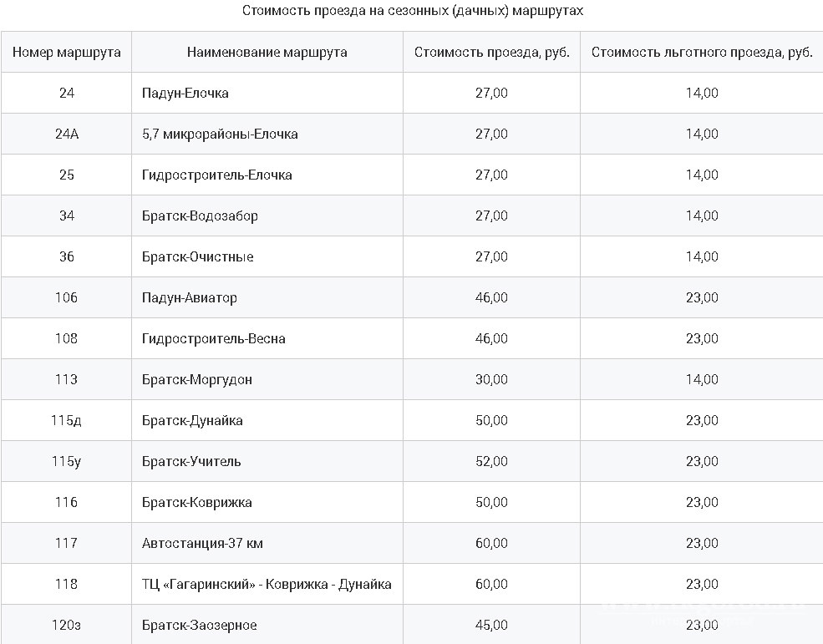Image resolution: width=823 pixels, height=644 pixels.
Task: Click the 'Наименование маршрута' column header
Action: 267,52
